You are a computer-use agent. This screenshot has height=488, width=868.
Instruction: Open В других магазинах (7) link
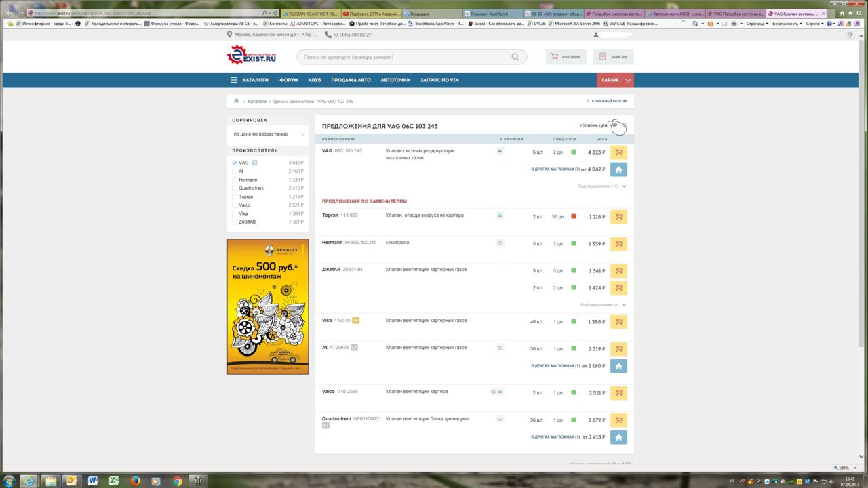(555, 169)
